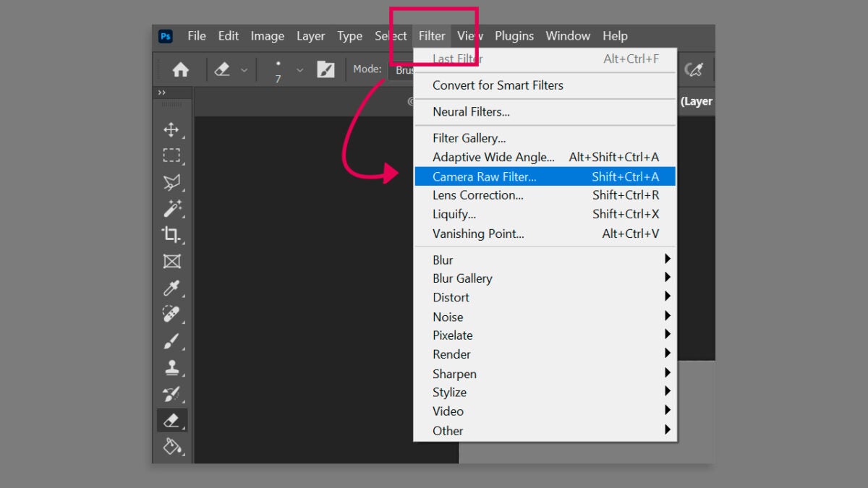The height and width of the screenshot is (488, 868).
Task: Expand the Pixelate submenu
Action: 545,335
